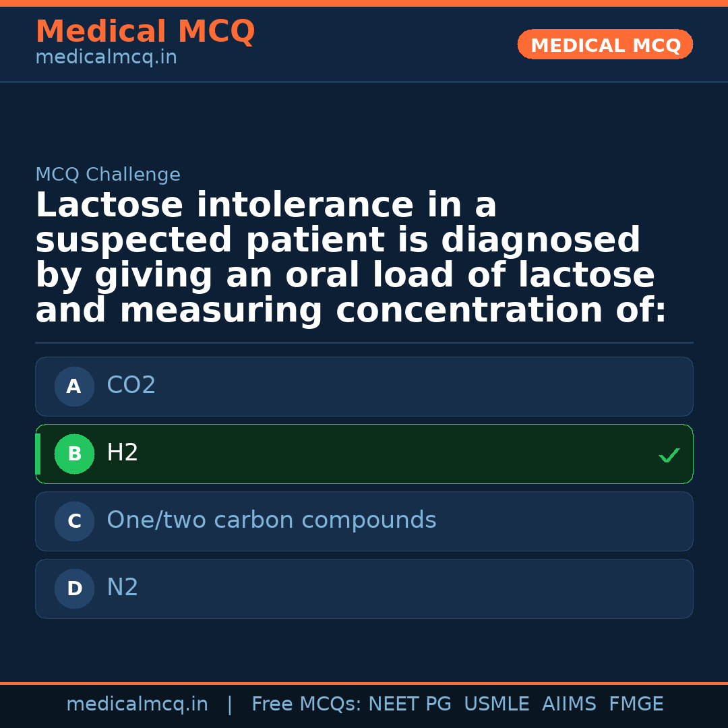This screenshot has height=728, width=728.
Task: Click the green bar left of option B
Action: [38, 454]
